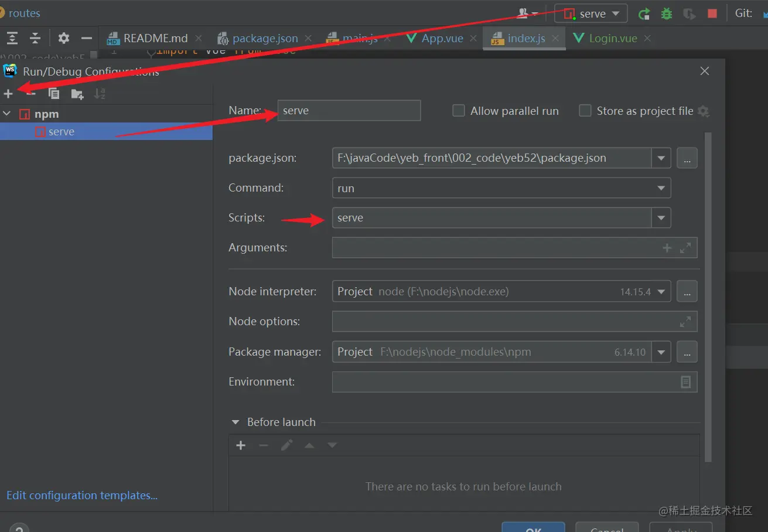Select the serve configuration in tree
Screen dimensions: 768x532
[x=106, y=132]
